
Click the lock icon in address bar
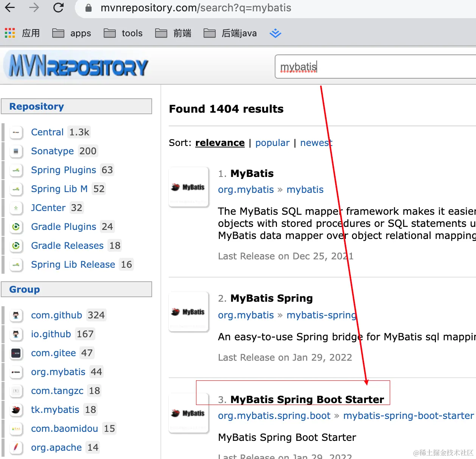(x=89, y=8)
